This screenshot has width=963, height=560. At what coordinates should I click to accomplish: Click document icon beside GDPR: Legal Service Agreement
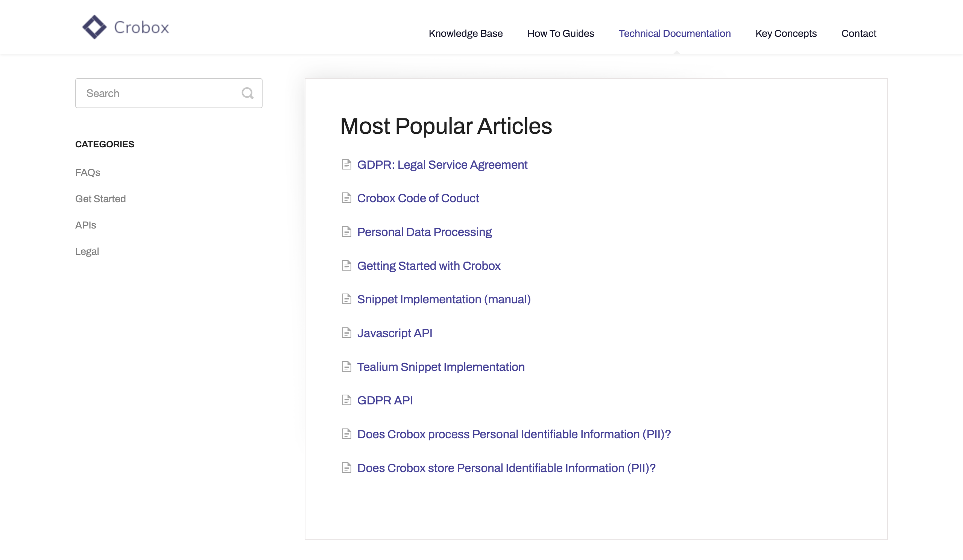(x=346, y=165)
